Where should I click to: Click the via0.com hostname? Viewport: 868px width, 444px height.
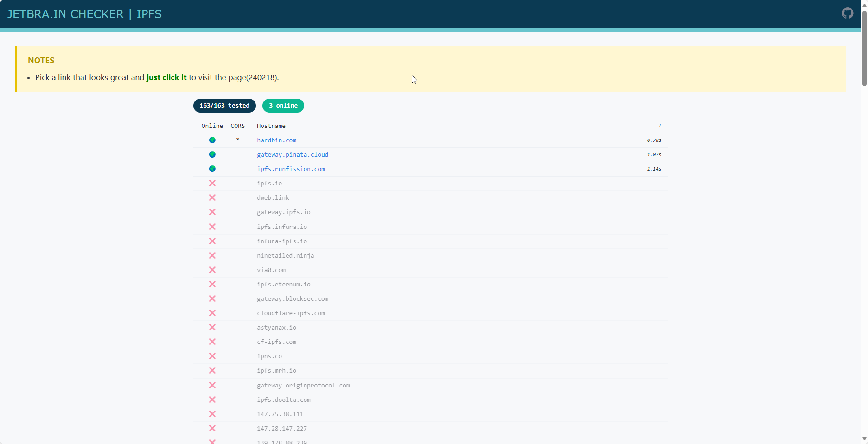click(x=271, y=270)
